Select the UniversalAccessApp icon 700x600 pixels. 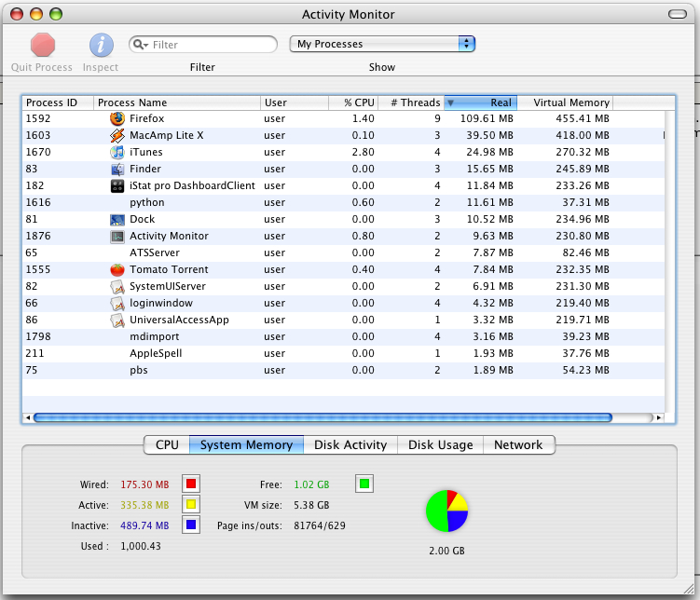point(117,320)
